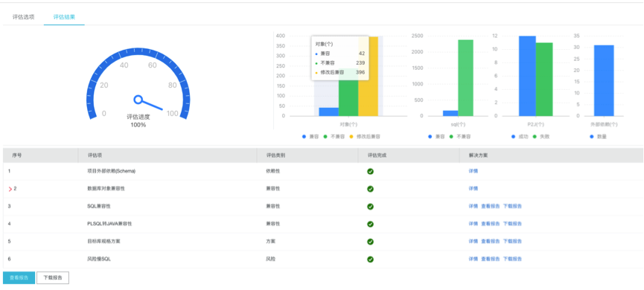Click checkmark icon for 目标库规格方案 row

(x=370, y=242)
